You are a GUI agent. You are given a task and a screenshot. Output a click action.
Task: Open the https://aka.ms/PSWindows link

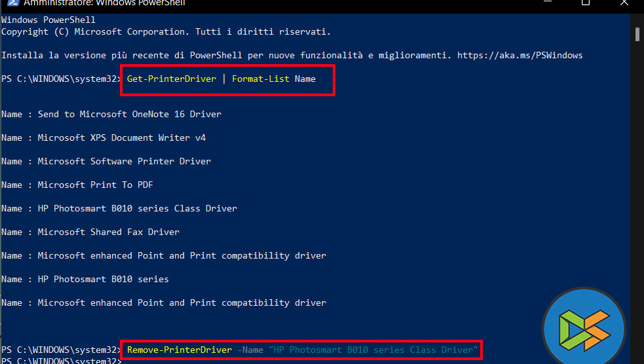click(520, 55)
